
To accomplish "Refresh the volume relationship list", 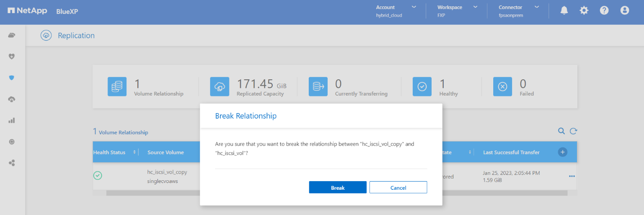I will (x=573, y=131).
